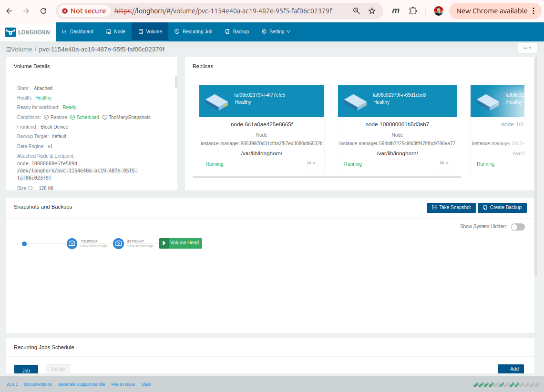Image resolution: width=544 pixels, height=392 pixels.
Task: Click the Ready for workload status value
Action: [70, 108]
